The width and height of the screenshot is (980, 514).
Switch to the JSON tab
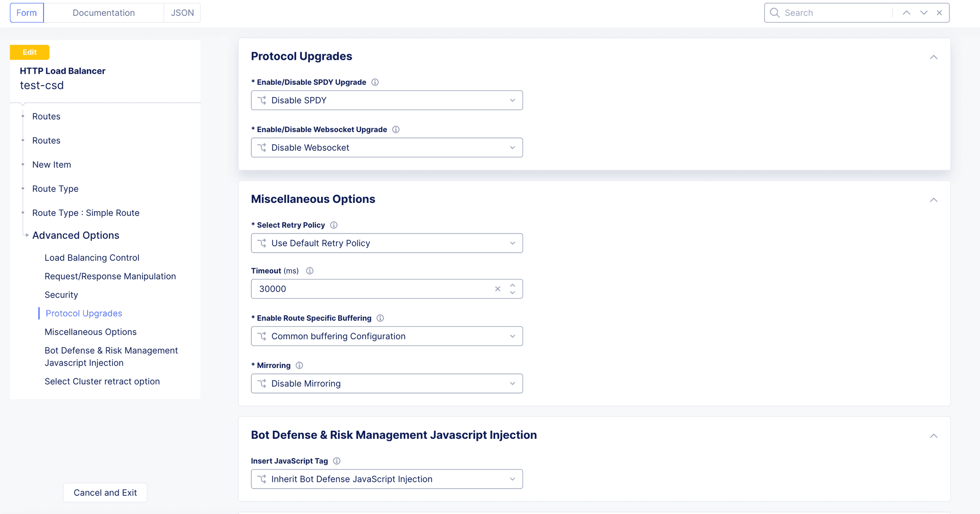(x=182, y=13)
